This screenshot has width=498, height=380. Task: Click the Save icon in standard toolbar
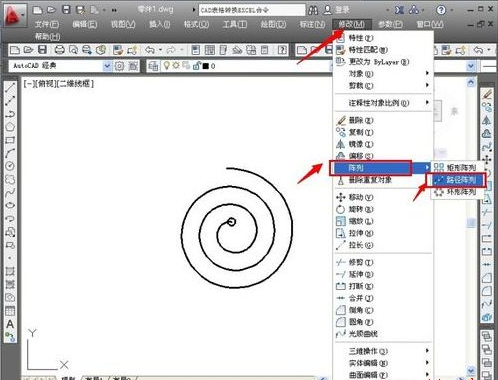pyautogui.click(x=42, y=50)
